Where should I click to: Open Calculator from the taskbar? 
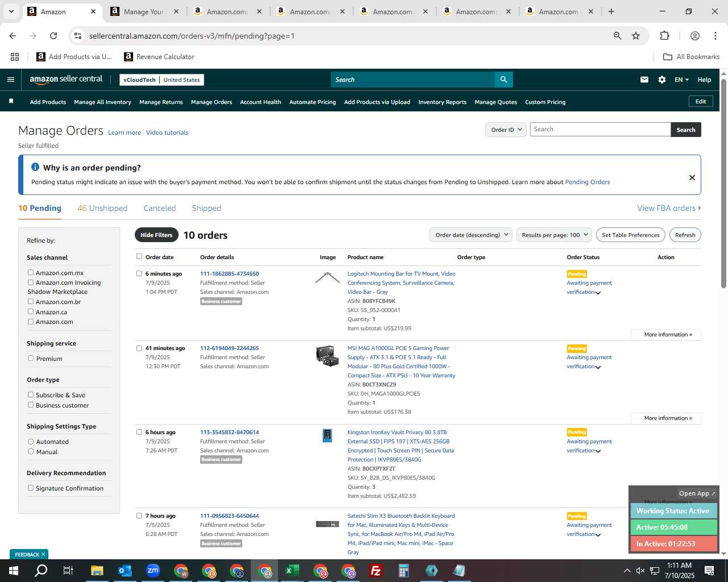pos(404,571)
